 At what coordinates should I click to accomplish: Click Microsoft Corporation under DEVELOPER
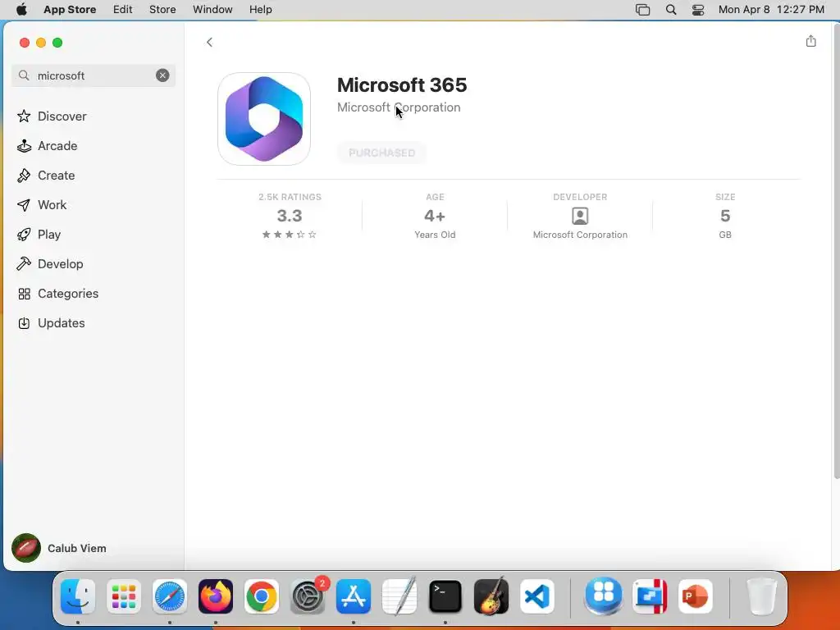click(580, 235)
